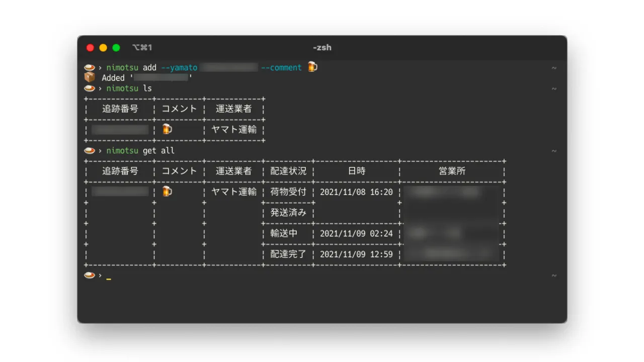Screen dimensions: 644x362
Task: Minimize the window with the yellow button
Action: [x=103, y=48]
